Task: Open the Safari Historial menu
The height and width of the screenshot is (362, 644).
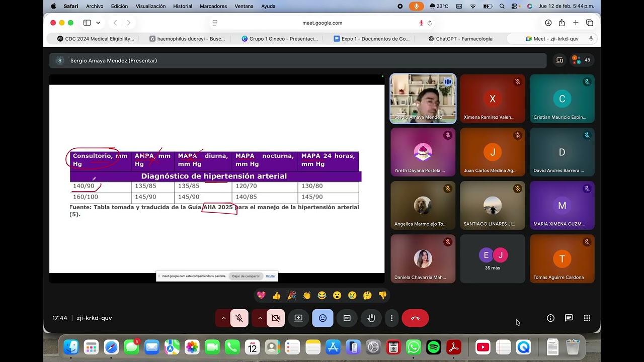Action: click(183, 6)
